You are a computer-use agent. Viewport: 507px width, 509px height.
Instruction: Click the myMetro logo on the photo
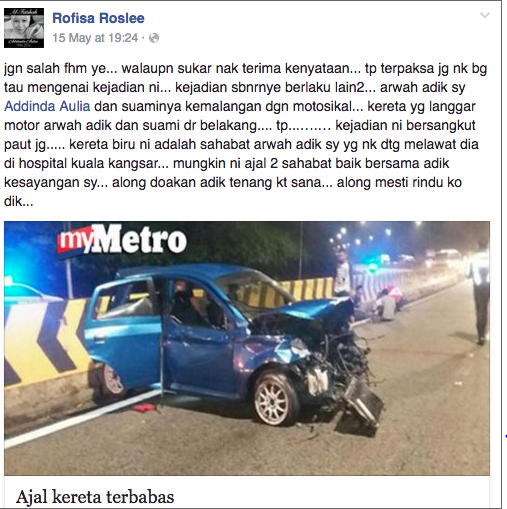[122, 239]
